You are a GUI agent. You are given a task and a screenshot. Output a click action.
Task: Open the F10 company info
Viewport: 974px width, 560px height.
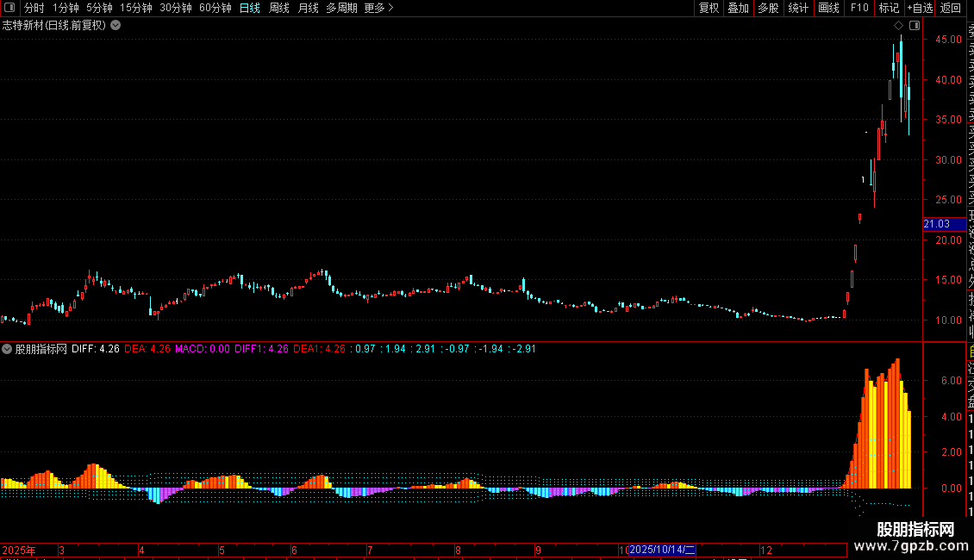[x=859, y=8]
